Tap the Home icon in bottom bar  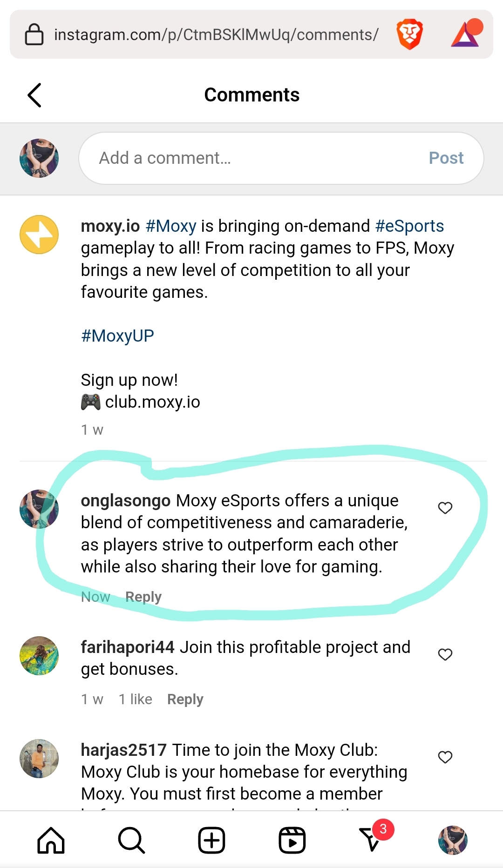tap(51, 841)
